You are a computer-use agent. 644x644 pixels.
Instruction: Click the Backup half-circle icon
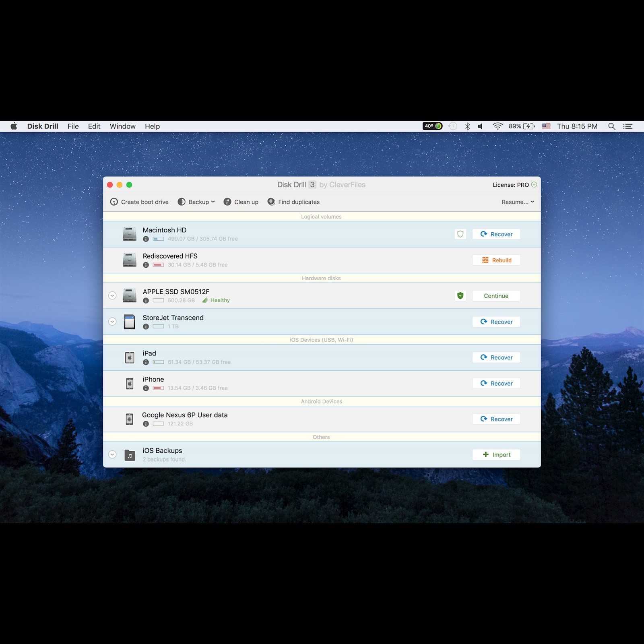182,202
